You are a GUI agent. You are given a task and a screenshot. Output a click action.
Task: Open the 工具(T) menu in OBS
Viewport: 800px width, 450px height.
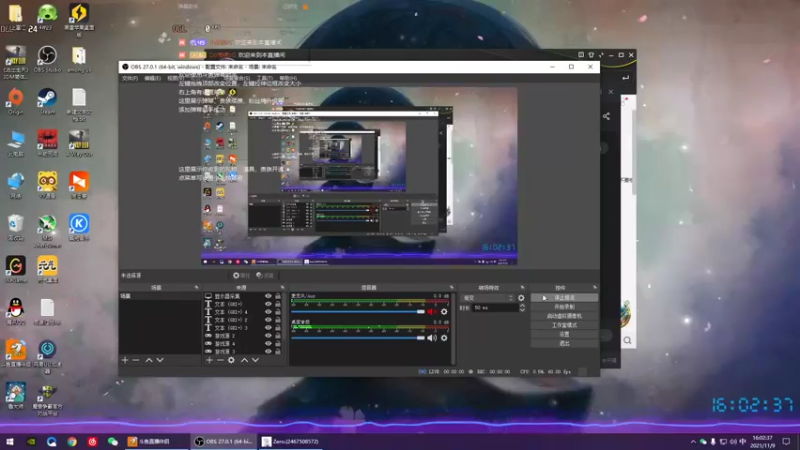tap(264, 79)
